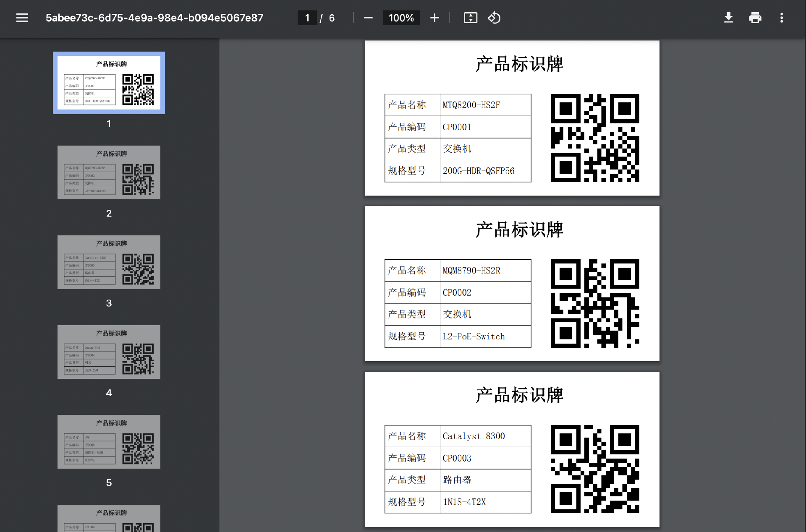
Task: Click the zoom out minus button
Action: [x=368, y=18]
